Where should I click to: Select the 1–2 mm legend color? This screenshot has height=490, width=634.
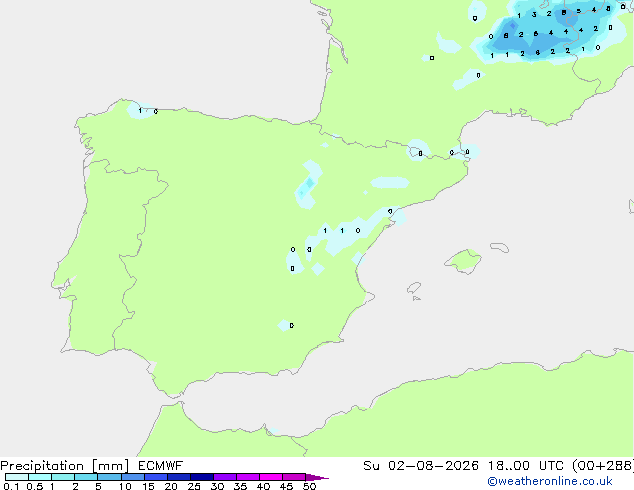pos(63,477)
